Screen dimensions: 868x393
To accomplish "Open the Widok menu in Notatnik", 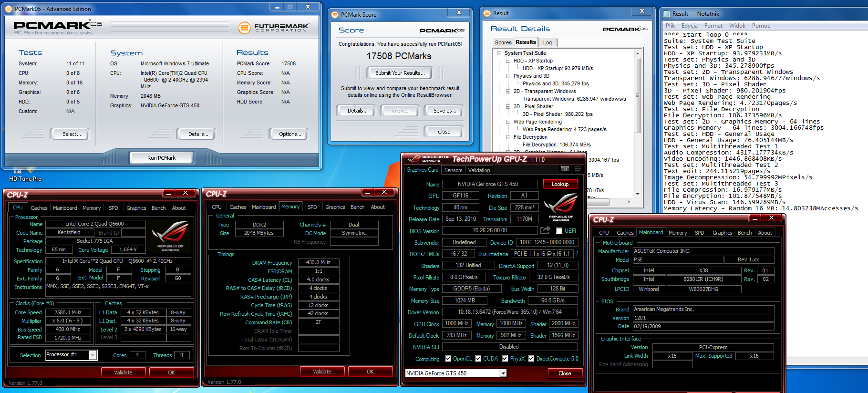I will tap(737, 26).
